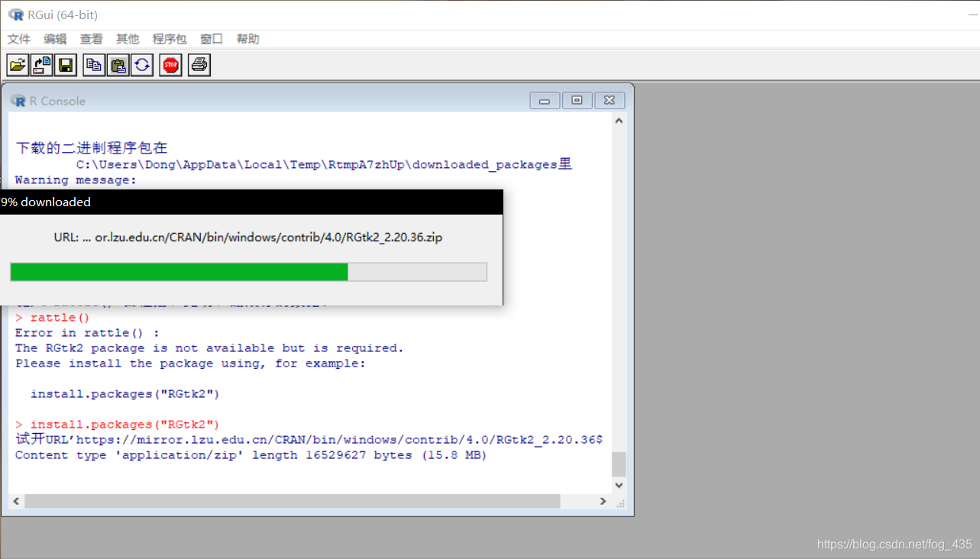
Task: Click the 'Error in rattle() :' line
Action: [87, 333]
